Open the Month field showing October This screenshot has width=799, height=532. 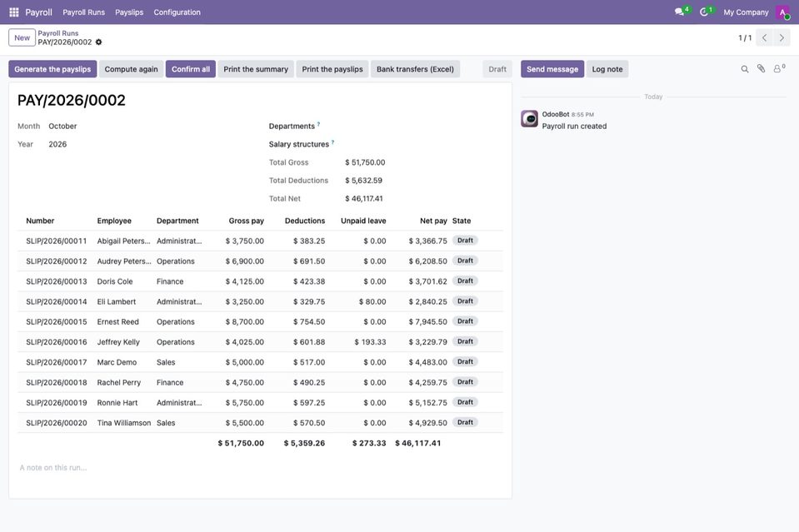click(62, 127)
